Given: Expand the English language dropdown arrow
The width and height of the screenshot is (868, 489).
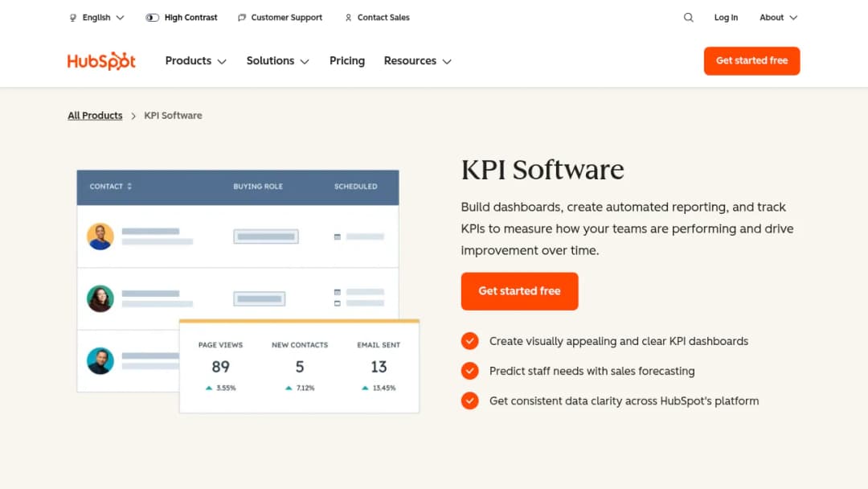Looking at the screenshot, I should point(120,18).
